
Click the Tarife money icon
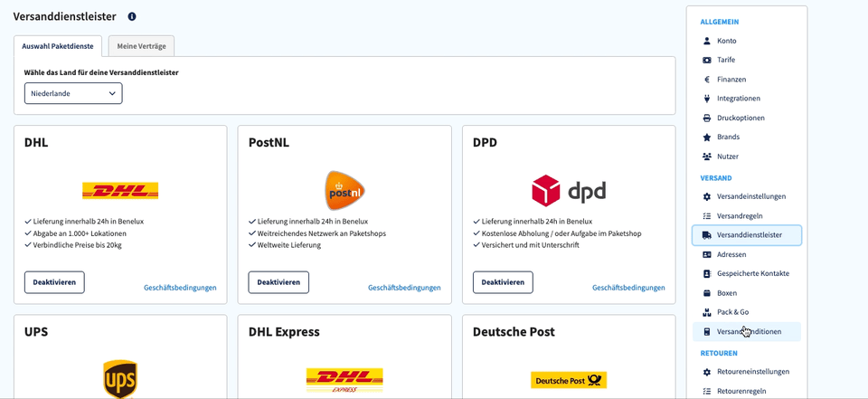coord(706,60)
